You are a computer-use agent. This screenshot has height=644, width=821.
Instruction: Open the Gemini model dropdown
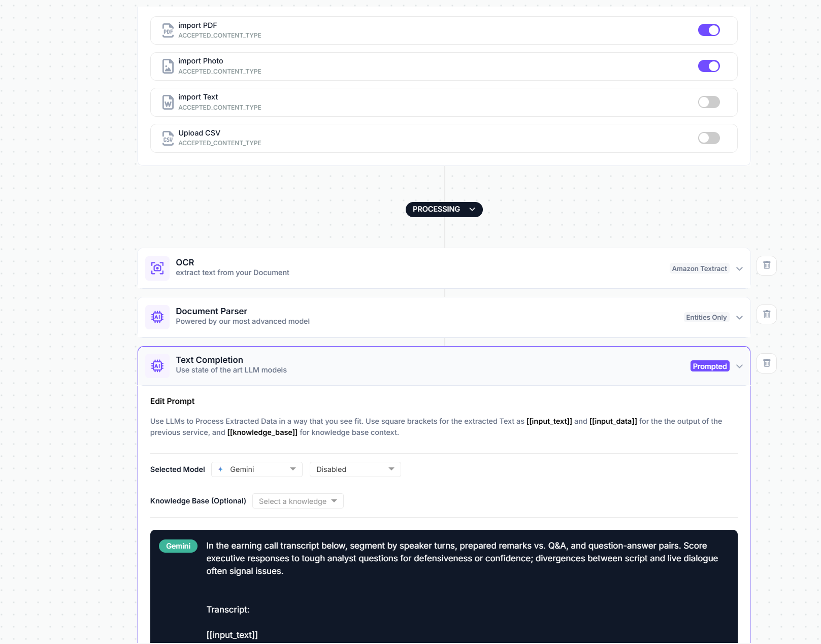click(257, 469)
